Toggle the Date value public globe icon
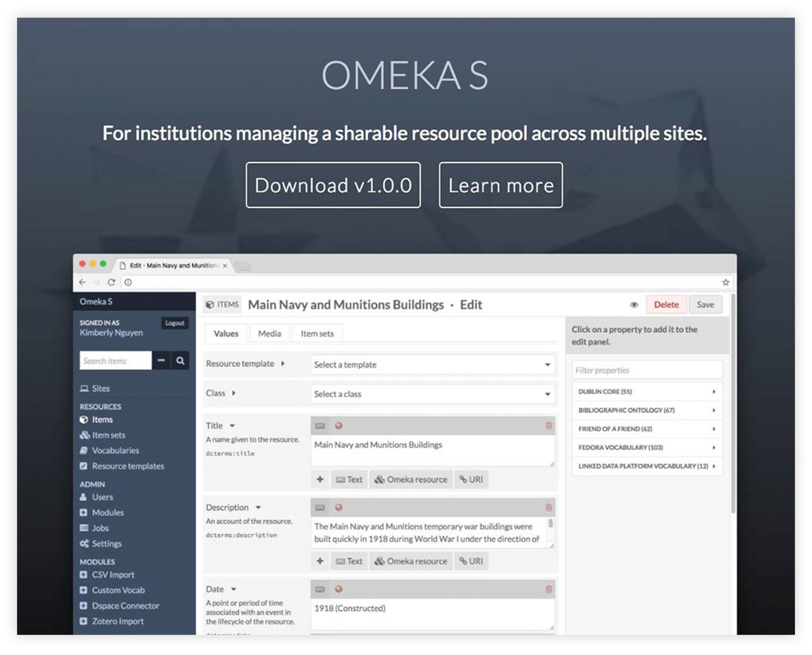The image size is (812, 655). pos(339,589)
